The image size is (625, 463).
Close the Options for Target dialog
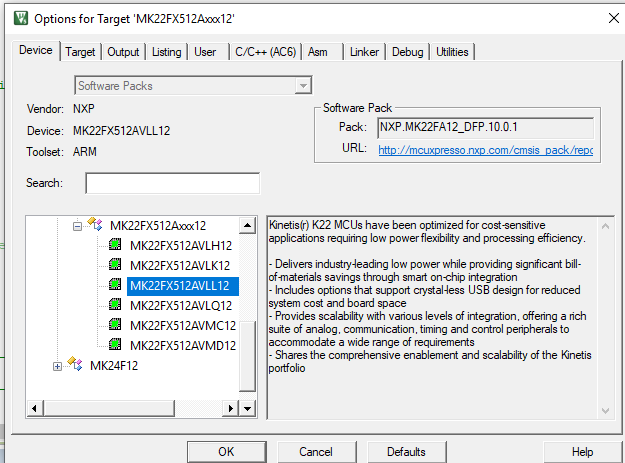614,18
